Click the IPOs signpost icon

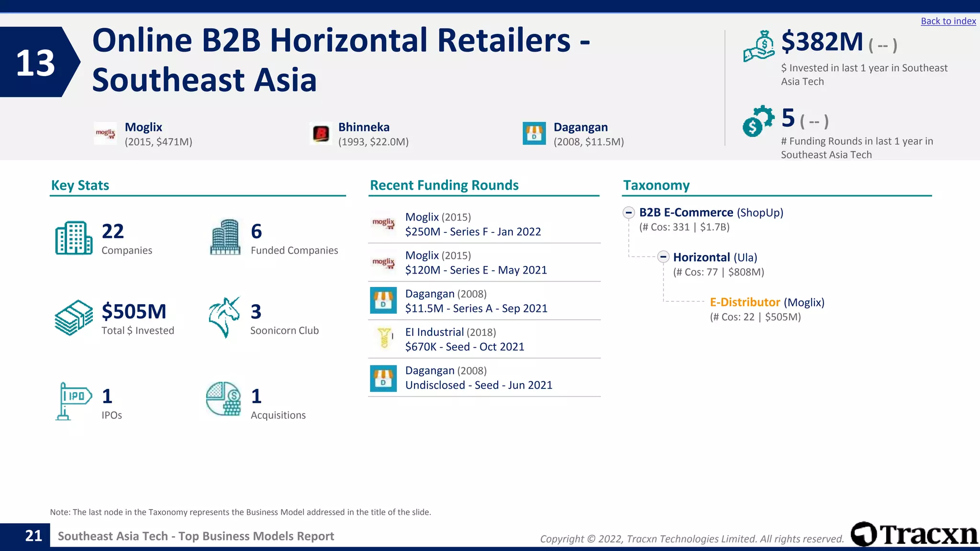pyautogui.click(x=74, y=401)
